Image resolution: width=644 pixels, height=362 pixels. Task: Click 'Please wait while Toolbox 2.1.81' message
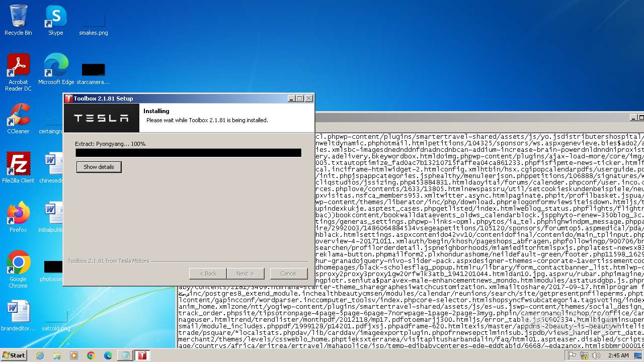click(x=207, y=120)
